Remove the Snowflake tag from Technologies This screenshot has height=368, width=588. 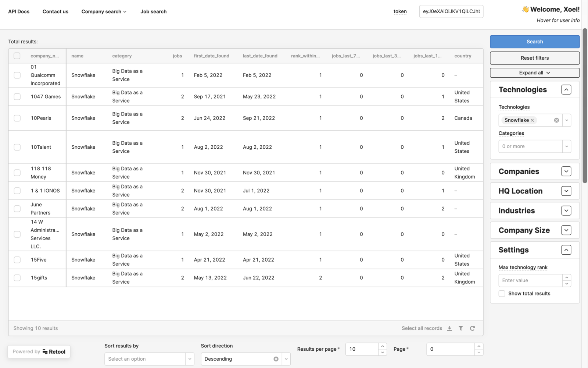532,120
